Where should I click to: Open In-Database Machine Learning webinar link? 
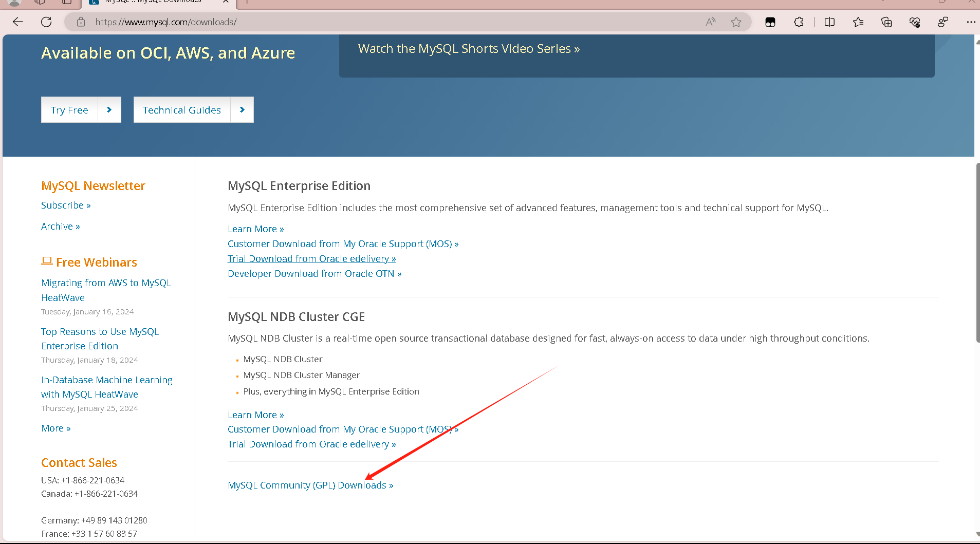[107, 387]
